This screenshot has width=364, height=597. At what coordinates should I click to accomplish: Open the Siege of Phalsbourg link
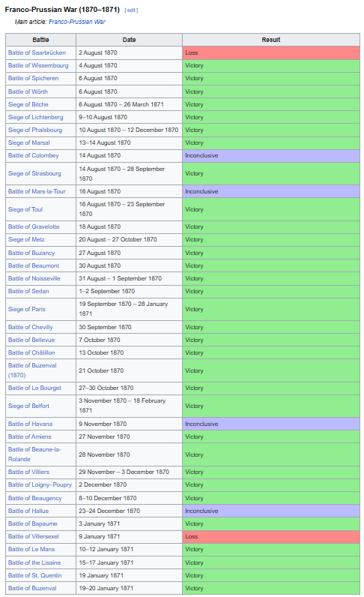coord(35,130)
